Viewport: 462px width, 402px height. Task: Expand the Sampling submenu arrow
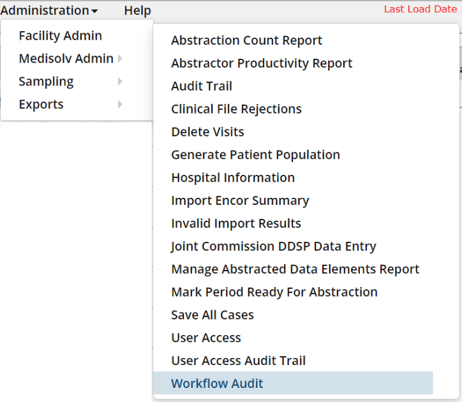click(120, 81)
